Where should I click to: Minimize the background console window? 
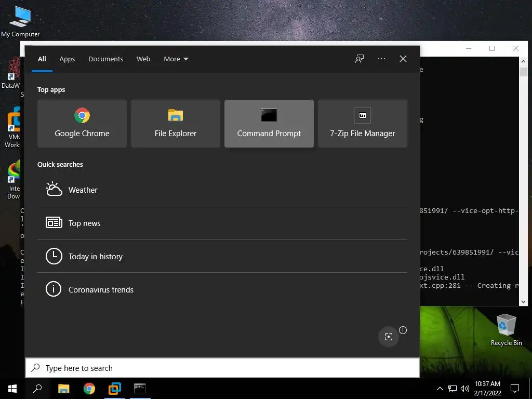click(469, 48)
